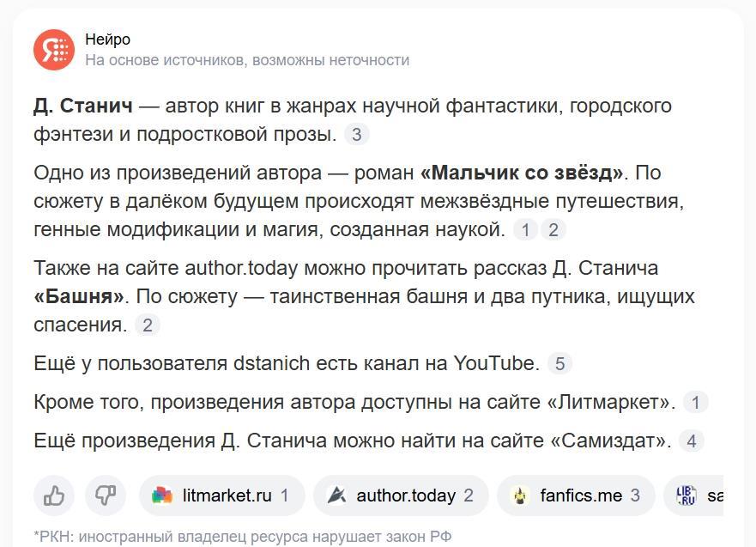756x547 pixels.
Task: Click the «Нейро» header title
Action: tap(108, 40)
